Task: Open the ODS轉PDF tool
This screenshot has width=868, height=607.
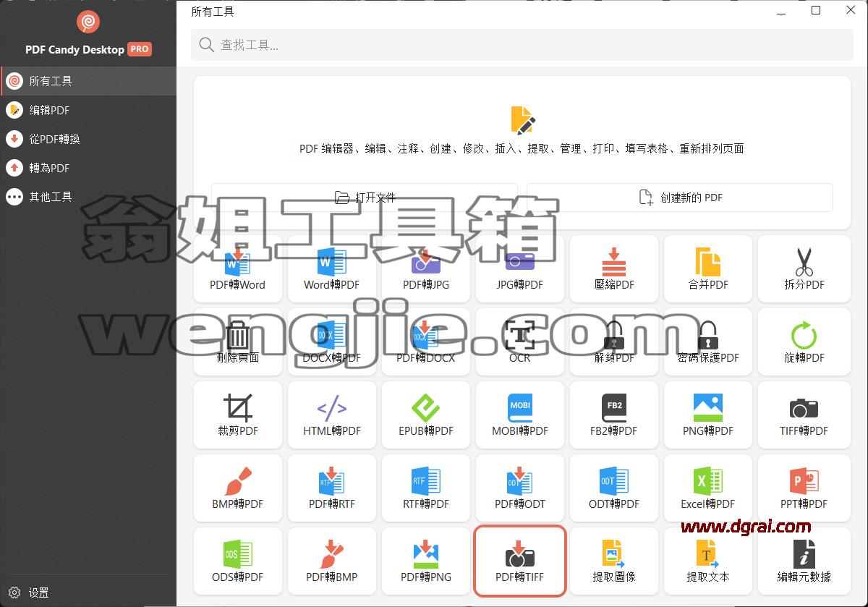Action: pos(238,561)
